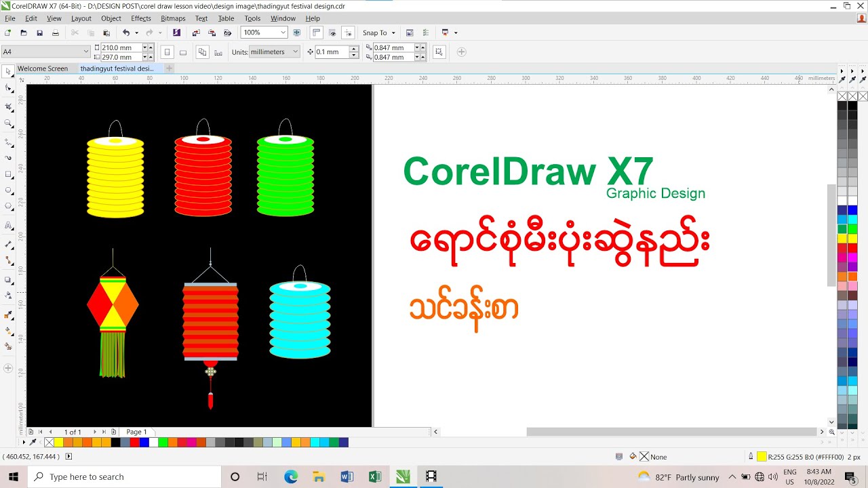The image size is (868, 488).
Task: Click the Open file icon
Action: (x=24, y=33)
